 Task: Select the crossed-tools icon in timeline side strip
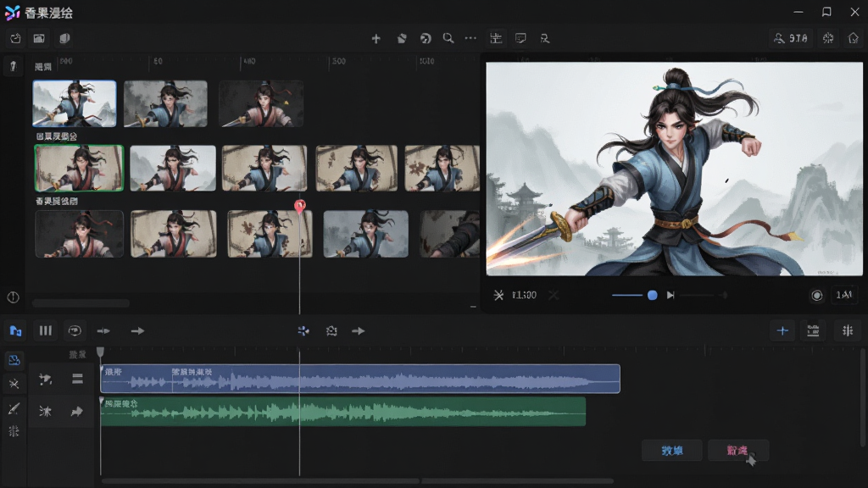click(14, 384)
